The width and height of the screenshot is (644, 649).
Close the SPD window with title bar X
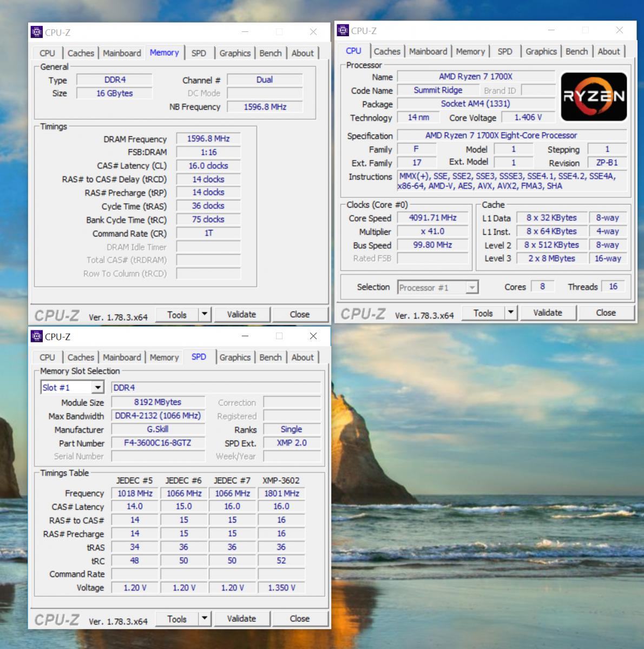tap(313, 336)
